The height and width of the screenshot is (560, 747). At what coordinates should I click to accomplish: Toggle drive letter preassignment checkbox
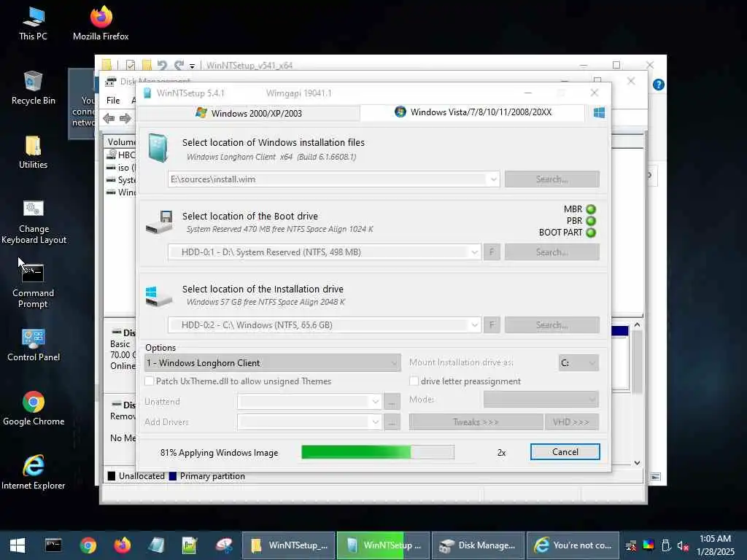(414, 381)
